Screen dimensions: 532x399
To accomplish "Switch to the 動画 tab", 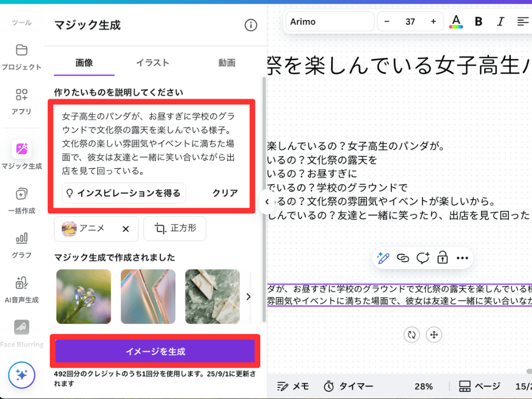I will (x=227, y=63).
